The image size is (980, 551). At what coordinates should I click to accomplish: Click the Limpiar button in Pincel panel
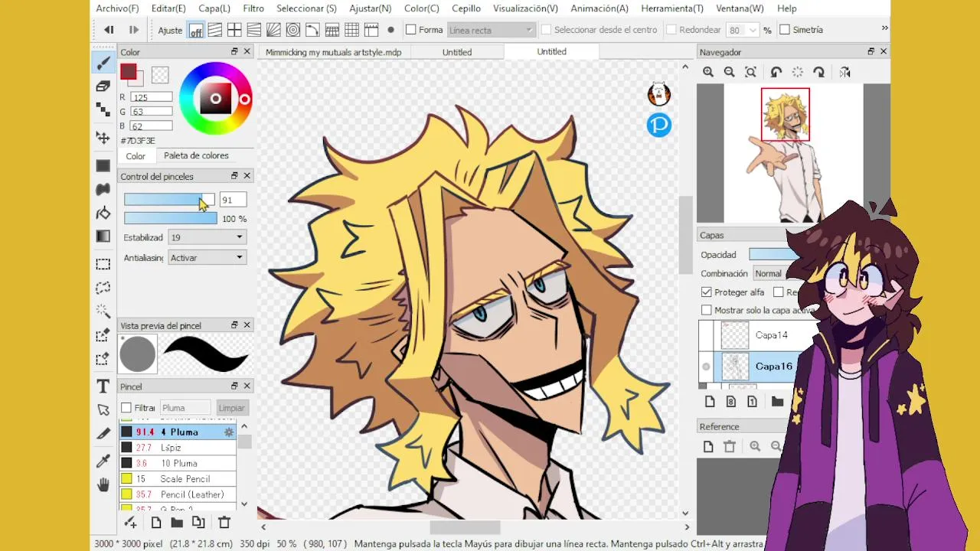tap(231, 408)
